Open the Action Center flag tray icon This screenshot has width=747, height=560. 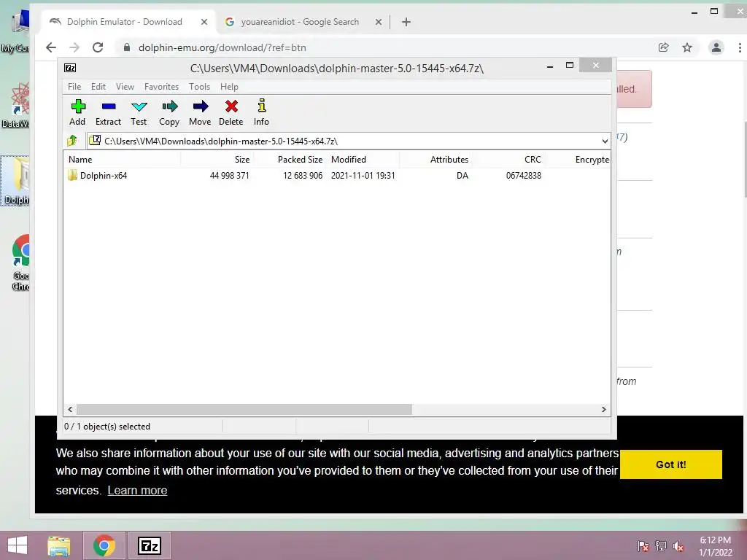coord(643,546)
